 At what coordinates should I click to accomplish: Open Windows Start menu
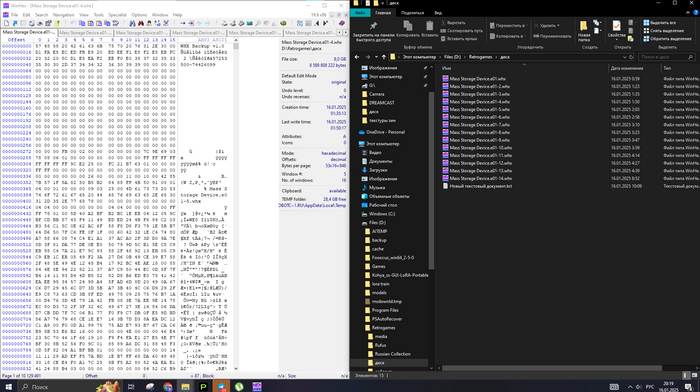[8, 387]
